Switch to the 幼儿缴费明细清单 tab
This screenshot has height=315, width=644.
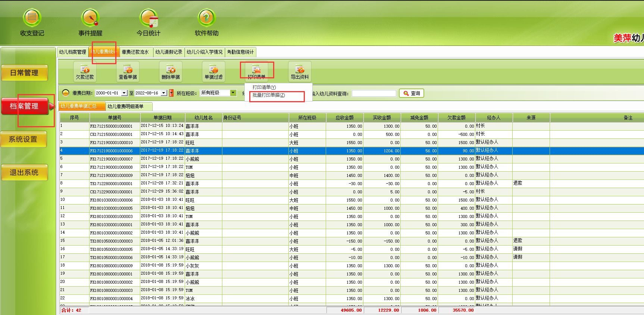126,106
